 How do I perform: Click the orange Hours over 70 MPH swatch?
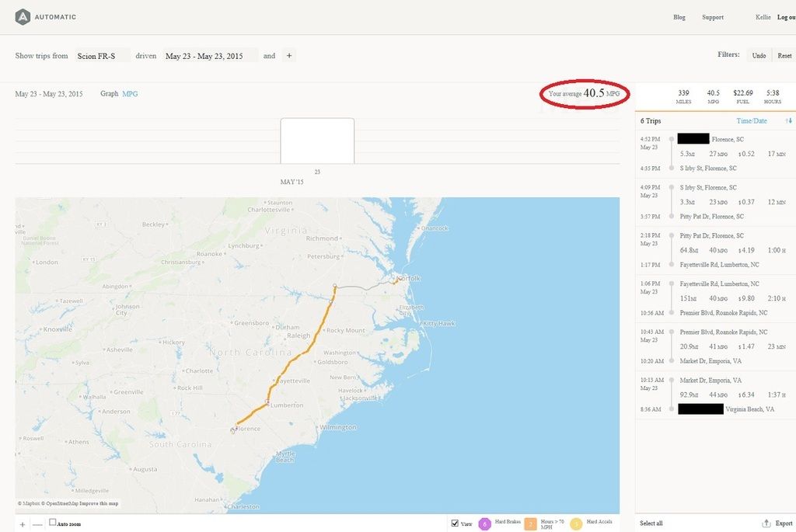pos(531,524)
